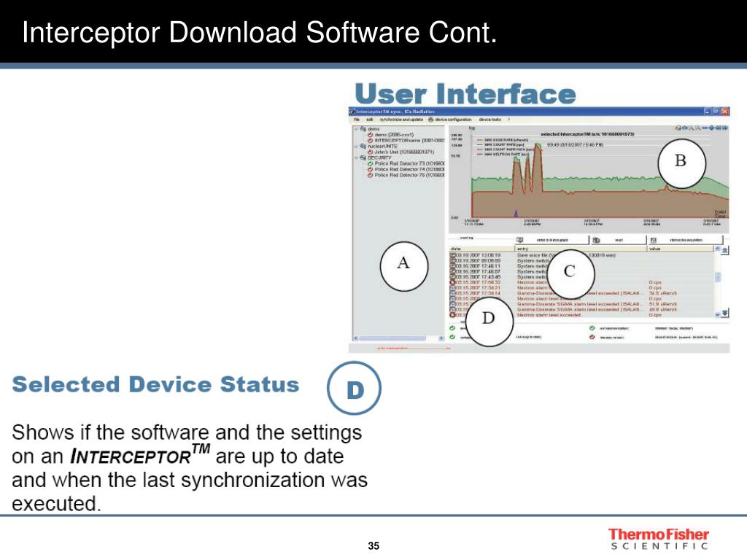Click rightmost chart toolbar arrow icon

(725, 128)
